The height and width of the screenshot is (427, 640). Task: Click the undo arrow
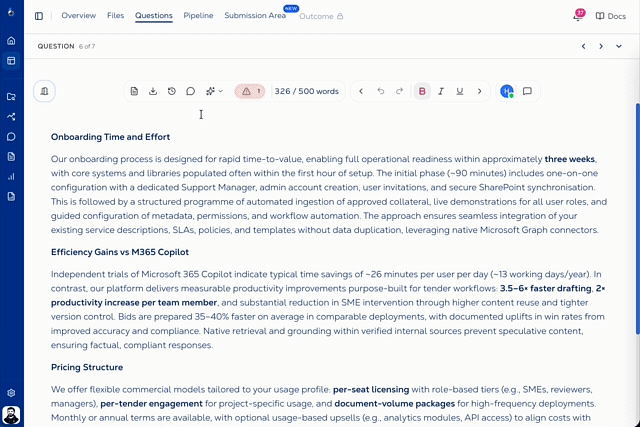380,91
